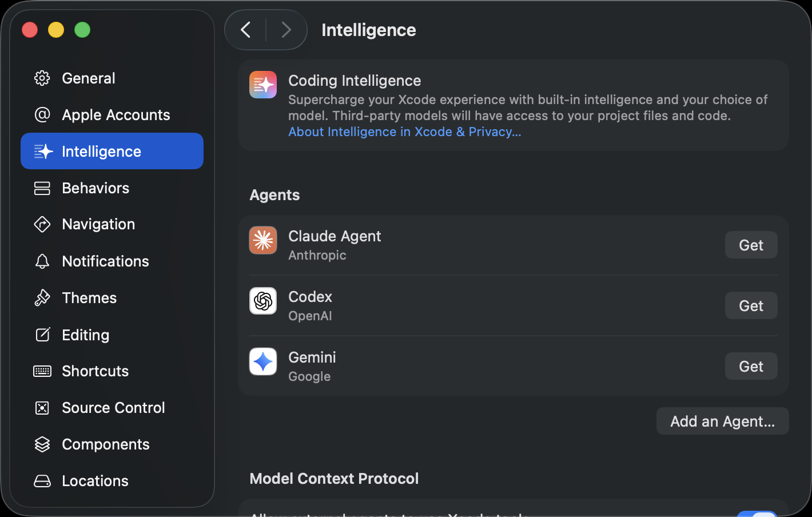The height and width of the screenshot is (517, 812).
Task: Go forward with the right chevron
Action: coord(286,30)
